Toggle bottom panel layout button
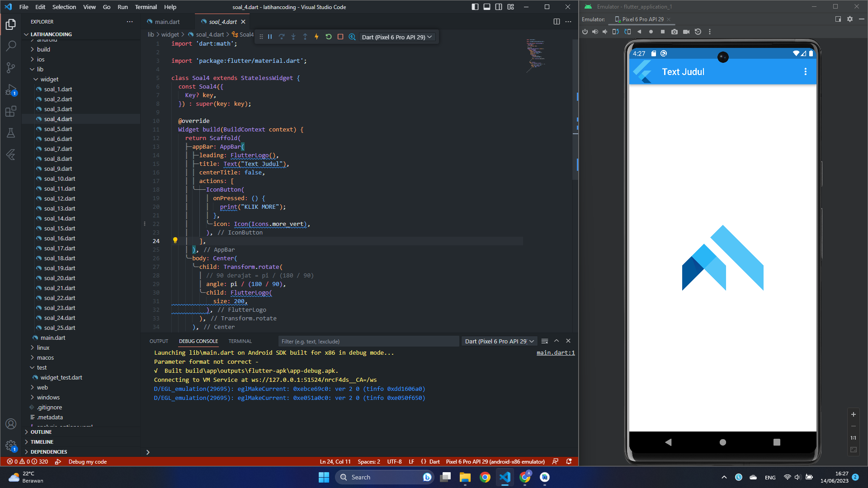 coord(487,7)
